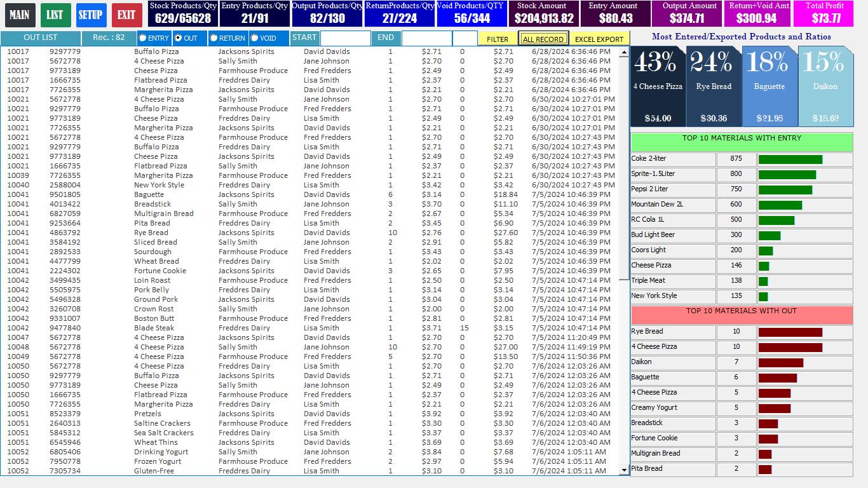The width and height of the screenshot is (868, 488).
Task: Click the Stock Products/Qty summary tile
Action: point(183,14)
